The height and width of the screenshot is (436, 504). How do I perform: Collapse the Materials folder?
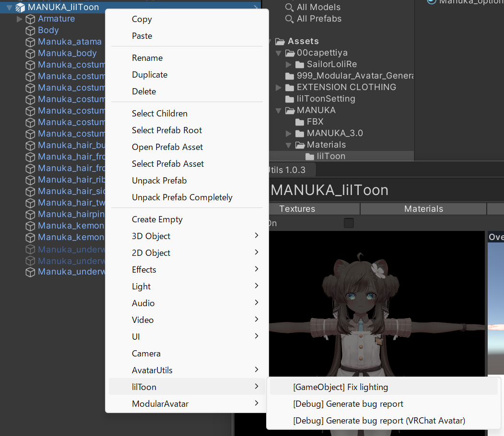(288, 146)
